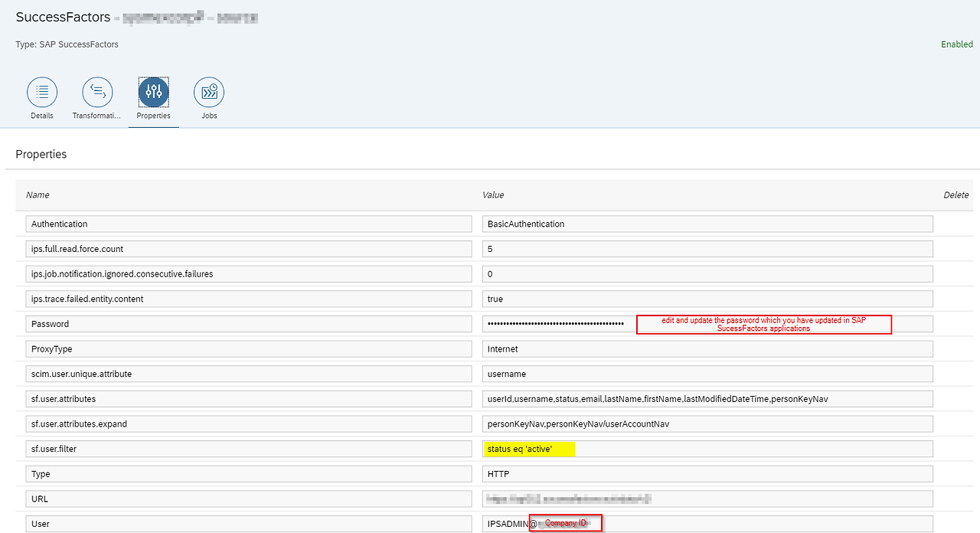Viewport: 980px width, 533px height.
Task: Click the Properties settings icon
Action: click(x=153, y=93)
